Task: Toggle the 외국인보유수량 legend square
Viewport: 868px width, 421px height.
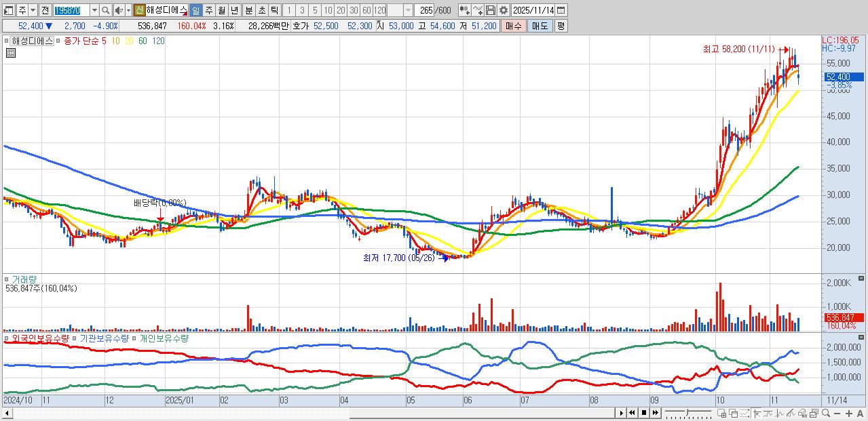Action: (x=6, y=338)
